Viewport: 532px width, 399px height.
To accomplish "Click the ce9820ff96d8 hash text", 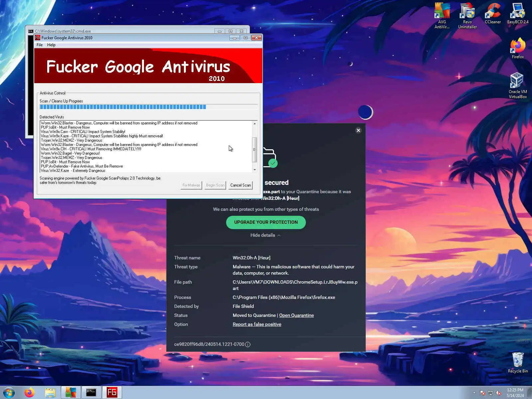I will point(209,344).
